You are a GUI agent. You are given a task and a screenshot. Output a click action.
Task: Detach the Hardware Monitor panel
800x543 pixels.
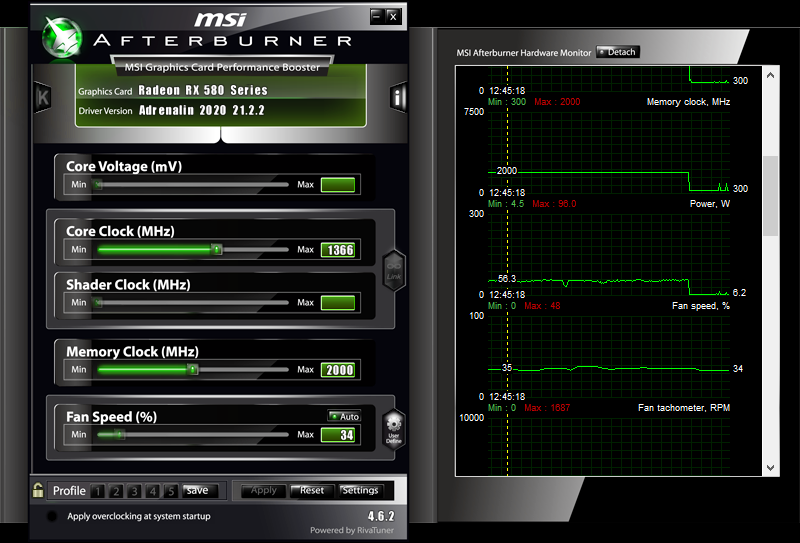click(617, 52)
